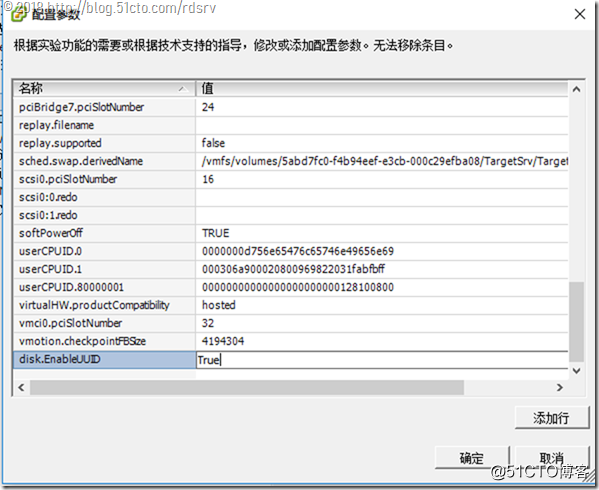This screenshot has height=490, width=599.
Task: Click the vertical scrollbar up arrow
Action: [x=576, y=89]
